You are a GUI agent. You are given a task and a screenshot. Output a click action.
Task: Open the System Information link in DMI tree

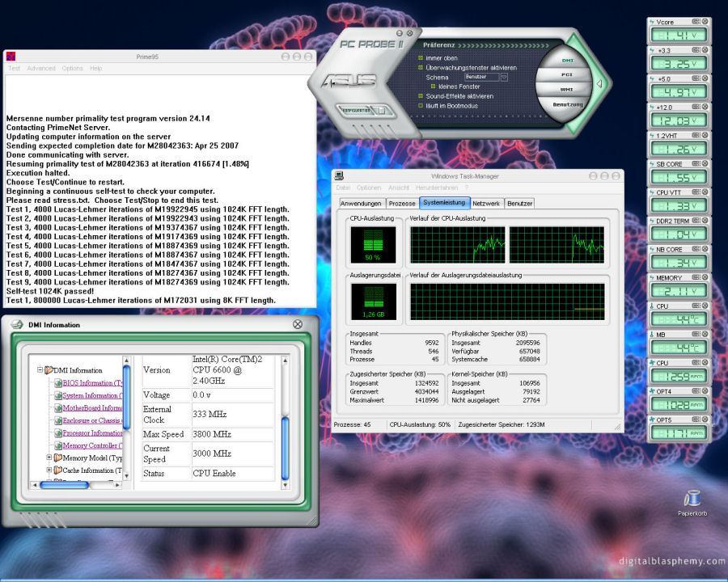tap(92, 395)
